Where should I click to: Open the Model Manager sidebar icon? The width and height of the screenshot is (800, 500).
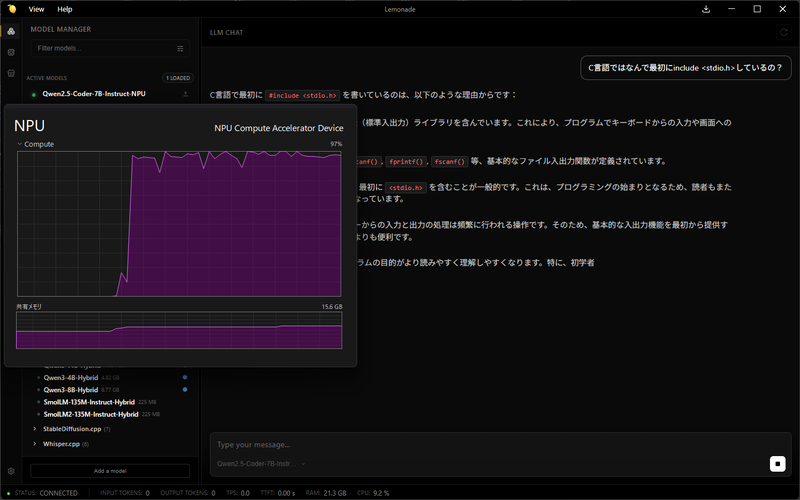pos(11,31)
